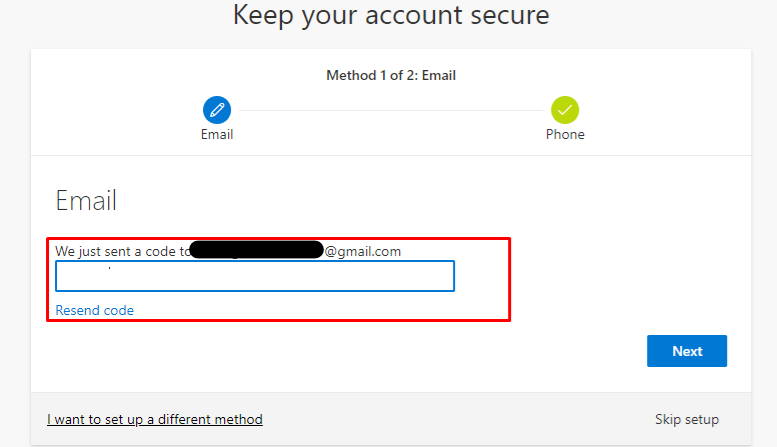Click the 'Method 1 of 2: Email' text

391,75
